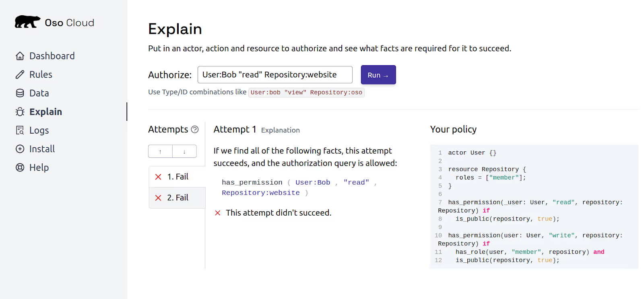Viewport: 644px width, 299px height.
Task: Click 'has_permission' in the Attempt 1 fact
Action: [252, 182]
